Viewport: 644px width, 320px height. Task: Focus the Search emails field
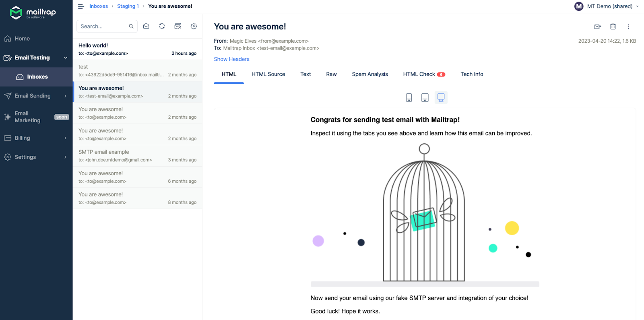pyautogui.click(x=107, y=26)
